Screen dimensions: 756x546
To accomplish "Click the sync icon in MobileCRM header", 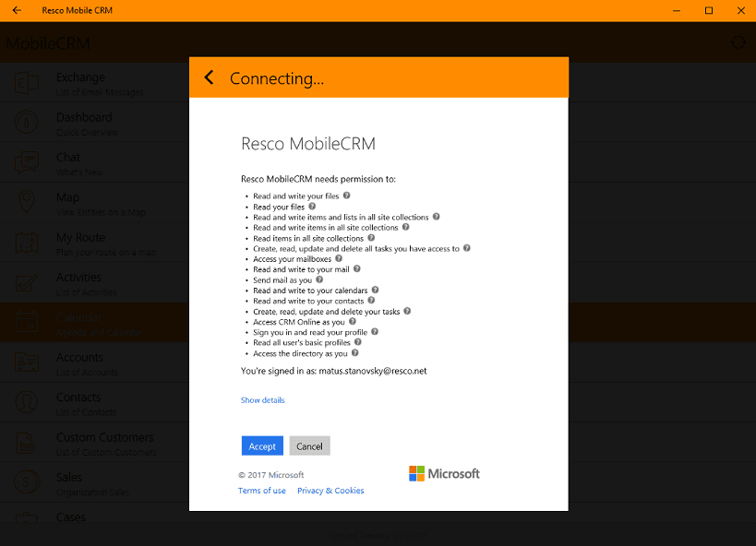I will (738, 42).
